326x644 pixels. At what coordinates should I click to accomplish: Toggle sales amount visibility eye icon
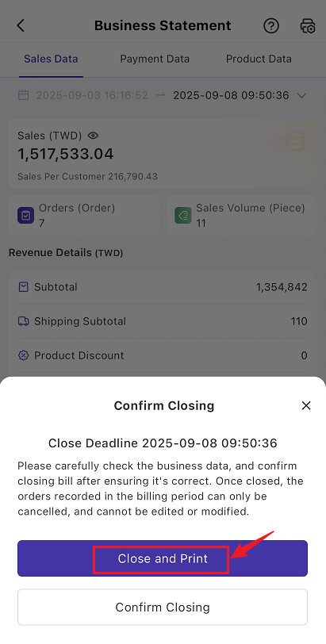pyautogui.click(x=94, y=136)
